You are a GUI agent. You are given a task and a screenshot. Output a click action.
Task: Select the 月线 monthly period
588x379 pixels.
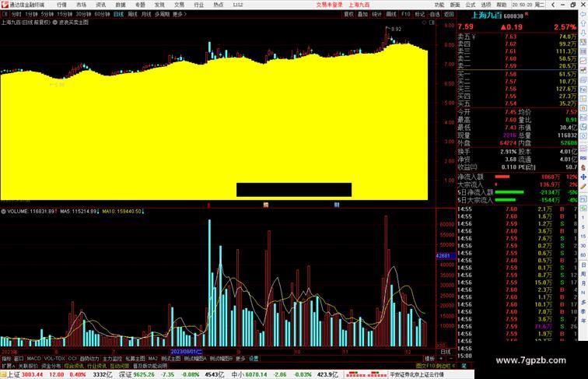(x=146, y=14)
